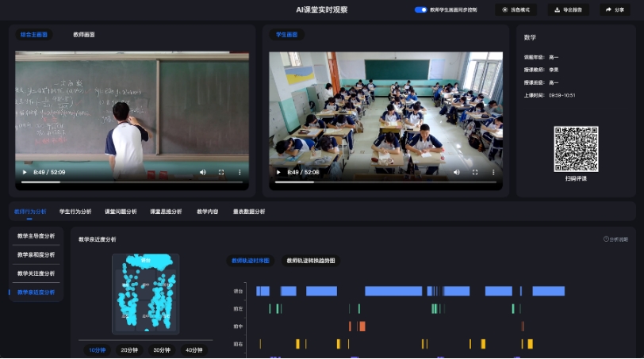Open the 学生行为分析 tab
644x359 pixels.
coord(75,212)
